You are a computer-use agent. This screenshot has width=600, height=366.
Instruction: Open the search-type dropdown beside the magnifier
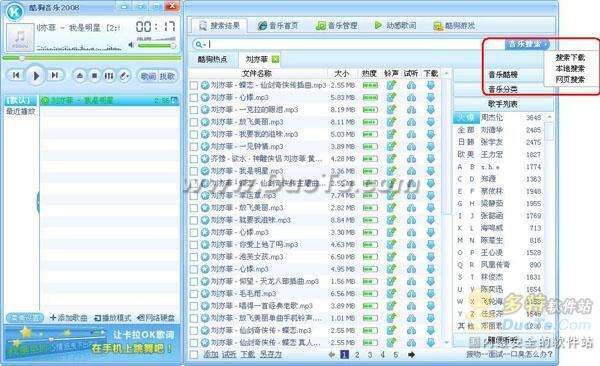click(x=201, y=45)
